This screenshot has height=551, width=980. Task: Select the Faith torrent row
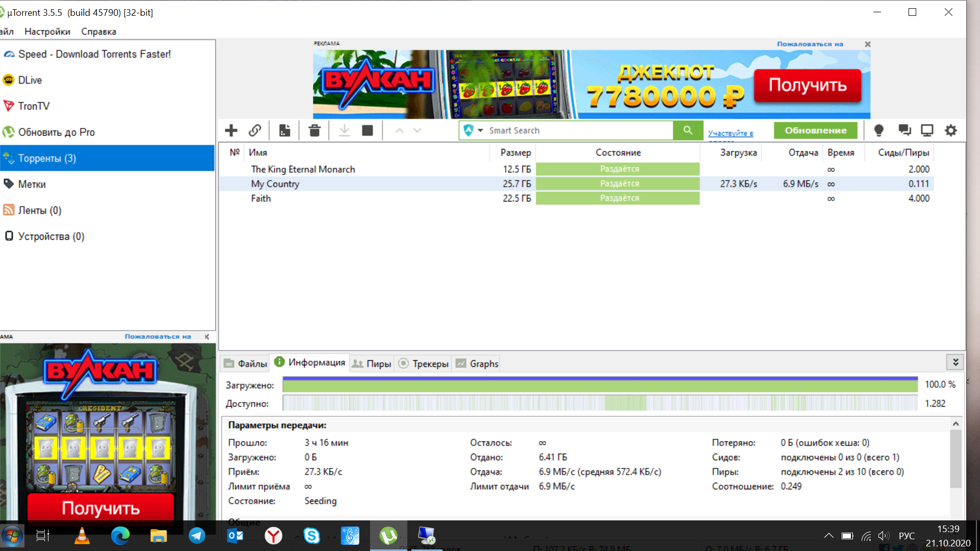pyautogui.click(x=577, y=198)
